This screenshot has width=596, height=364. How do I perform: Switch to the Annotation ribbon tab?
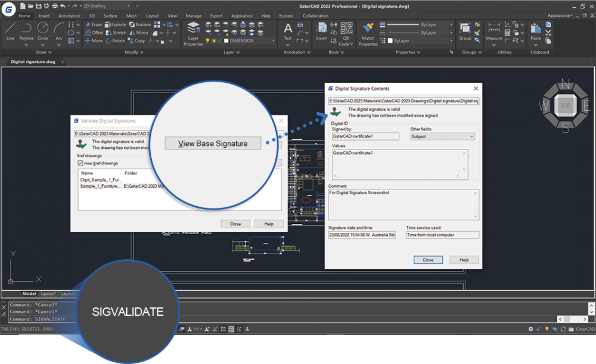coord(69,16)
